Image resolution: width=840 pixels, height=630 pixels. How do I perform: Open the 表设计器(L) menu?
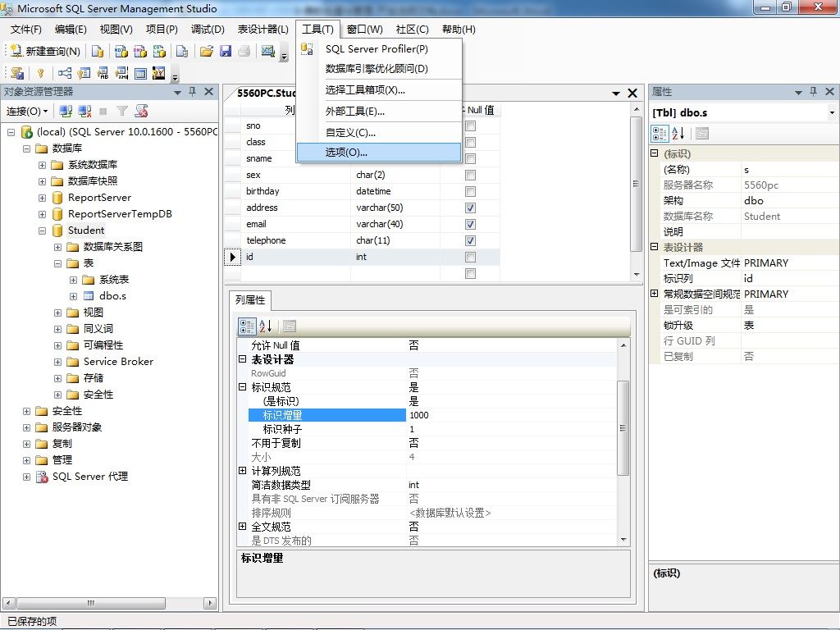263,30
